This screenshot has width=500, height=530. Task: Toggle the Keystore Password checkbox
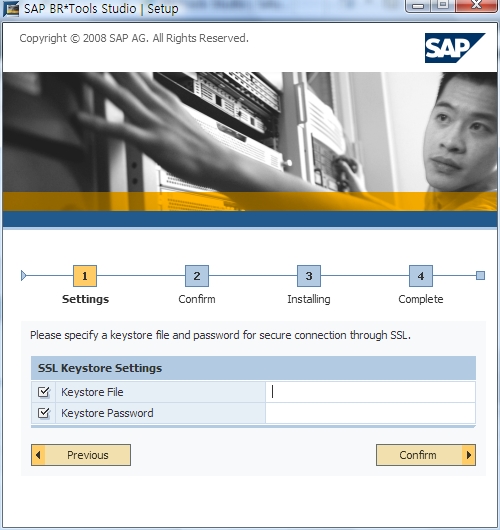pyautogui.click(x=44, y=413)
